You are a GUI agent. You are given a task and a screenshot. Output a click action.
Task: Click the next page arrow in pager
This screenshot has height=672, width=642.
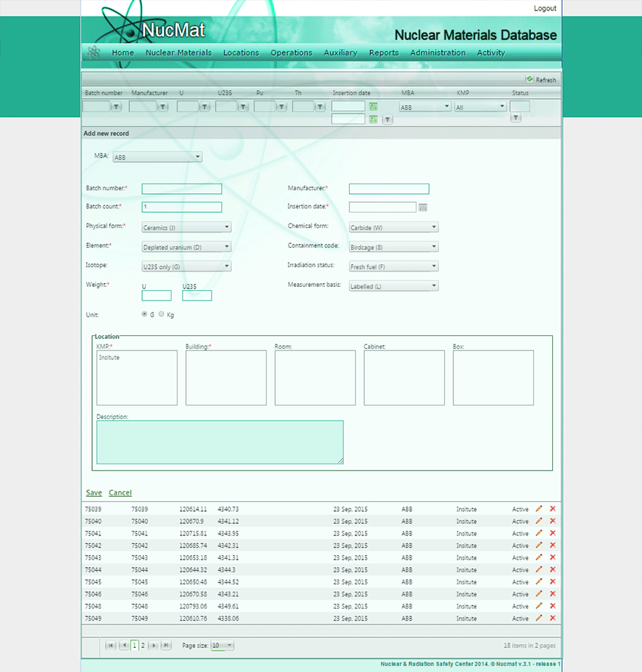[153, 646]
